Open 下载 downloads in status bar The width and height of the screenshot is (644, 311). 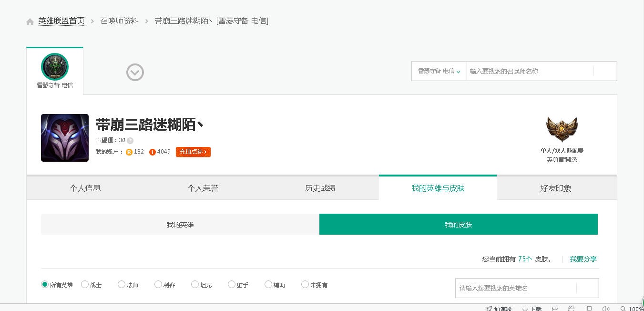point(532,309)
